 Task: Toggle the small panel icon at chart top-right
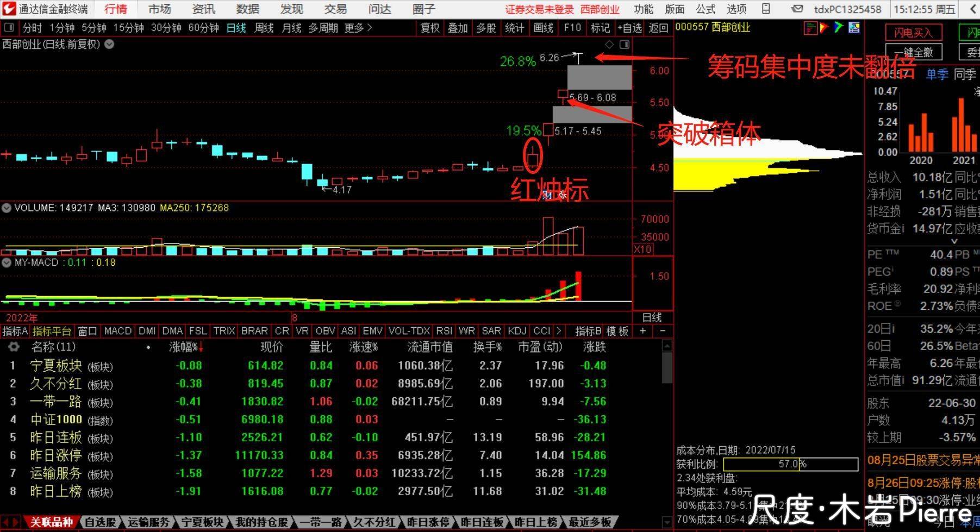[625, 45]
